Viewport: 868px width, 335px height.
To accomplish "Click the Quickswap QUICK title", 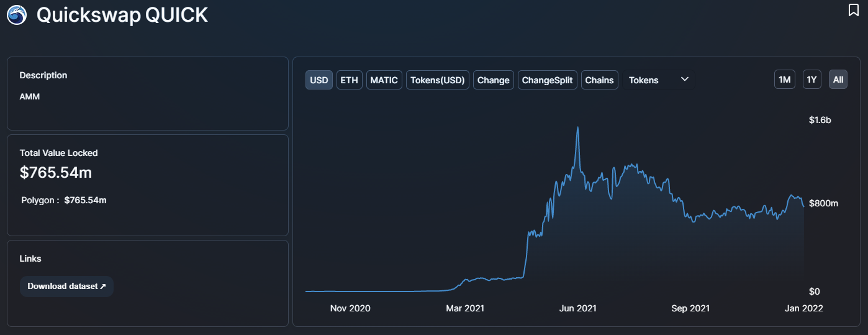I will point(122,15).
